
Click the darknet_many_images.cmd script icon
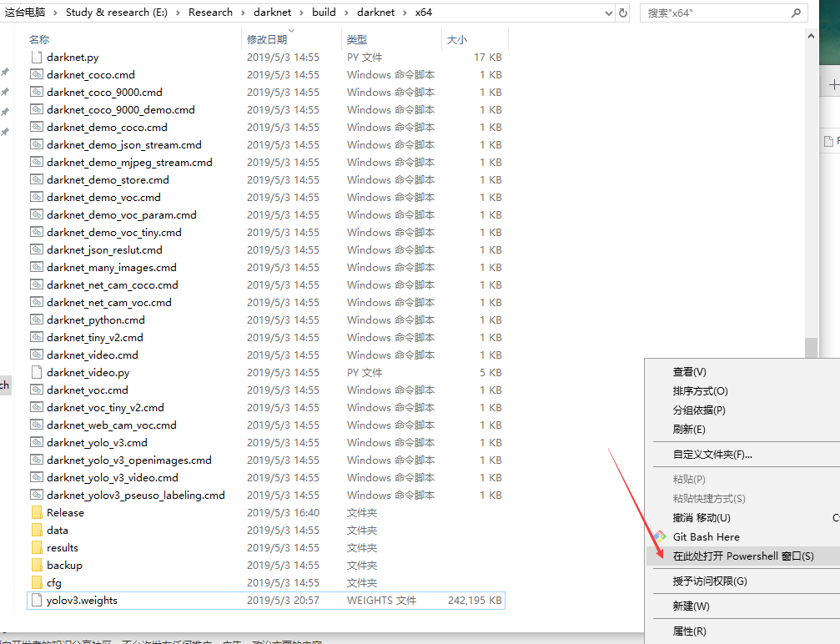coord(37,267)
